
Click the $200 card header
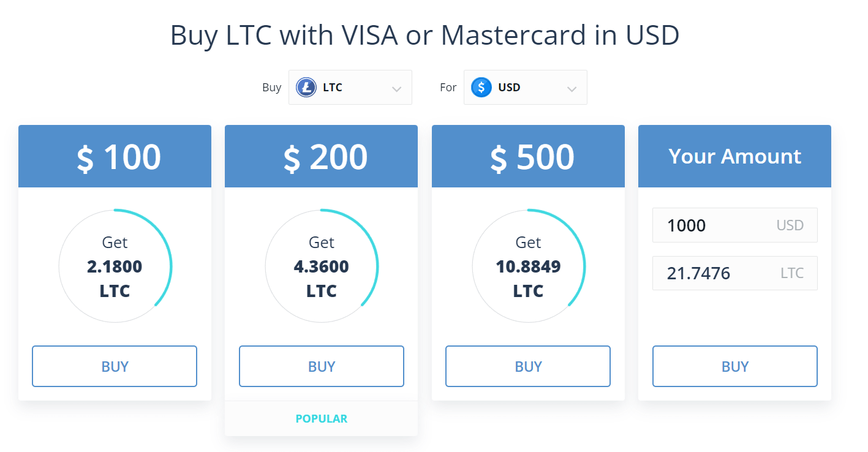pyautogui.click(x=321, y=156)
